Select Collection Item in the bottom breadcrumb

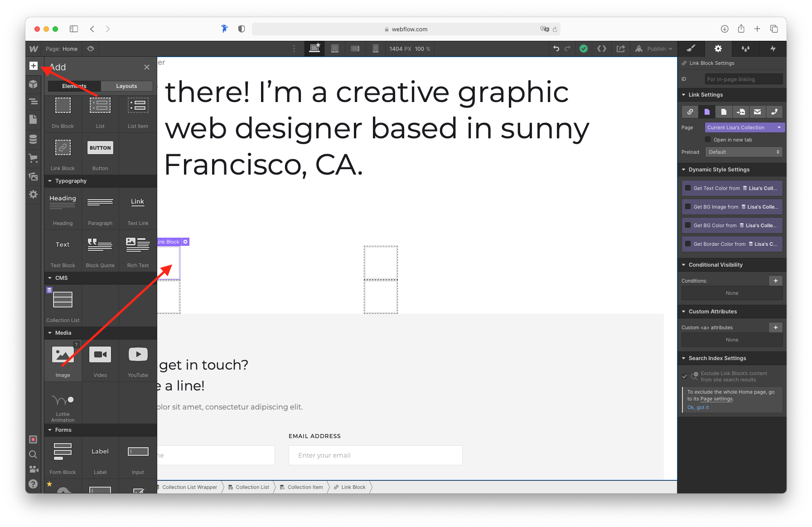(x=304, y=487)
